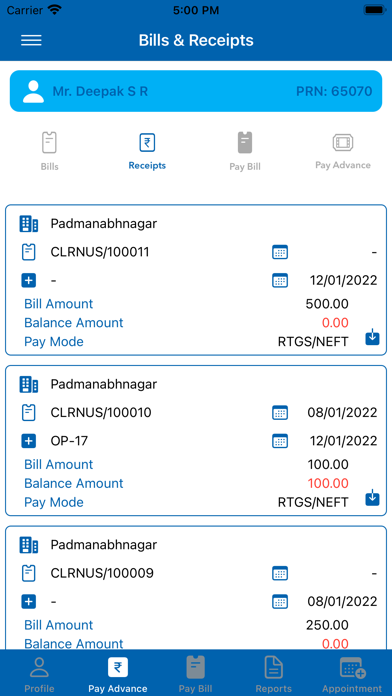This screenshot has width=392, height=696.
Task: Select the Receipts tab
Action: click(147, 151)
